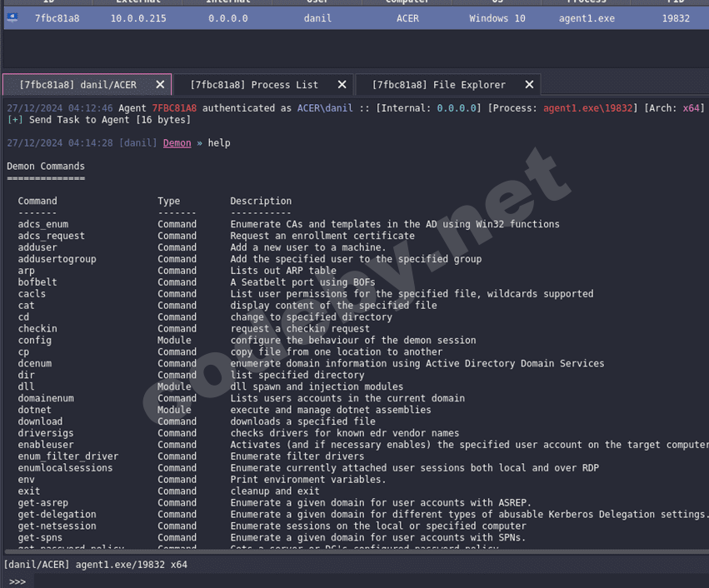This screenshot has width=709, height=588.
Task: Click 'dll spawn and injection modules' description
Action: 317,387
